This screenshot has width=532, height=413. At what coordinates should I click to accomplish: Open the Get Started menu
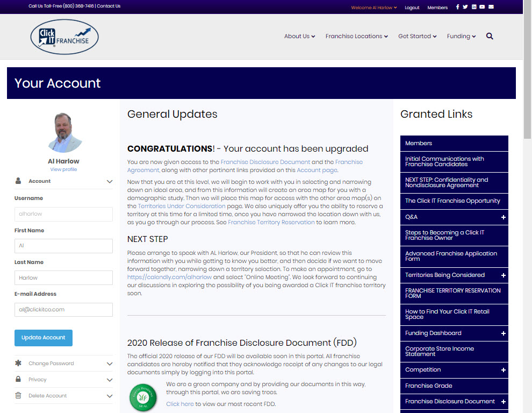[418, 36]
